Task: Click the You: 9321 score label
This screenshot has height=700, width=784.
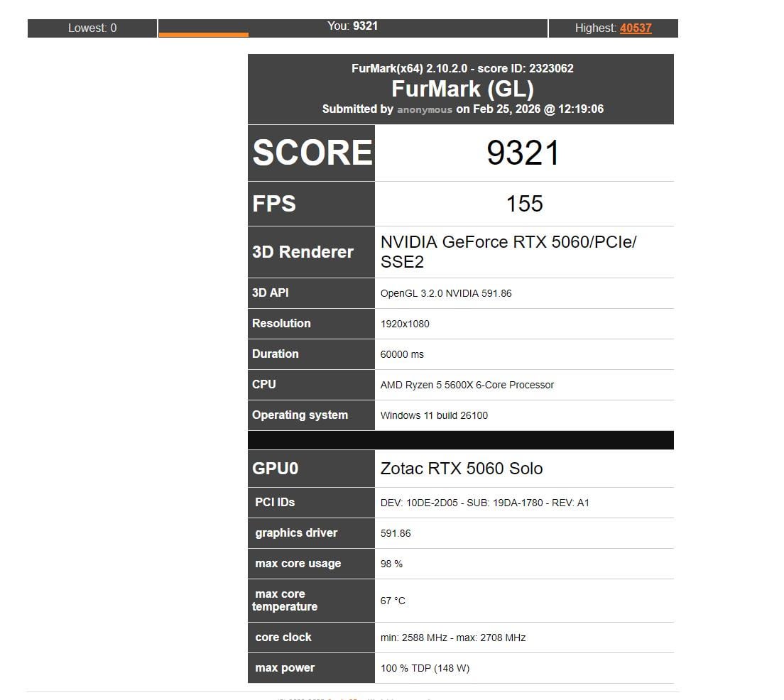Action: (x=352, y=26)
